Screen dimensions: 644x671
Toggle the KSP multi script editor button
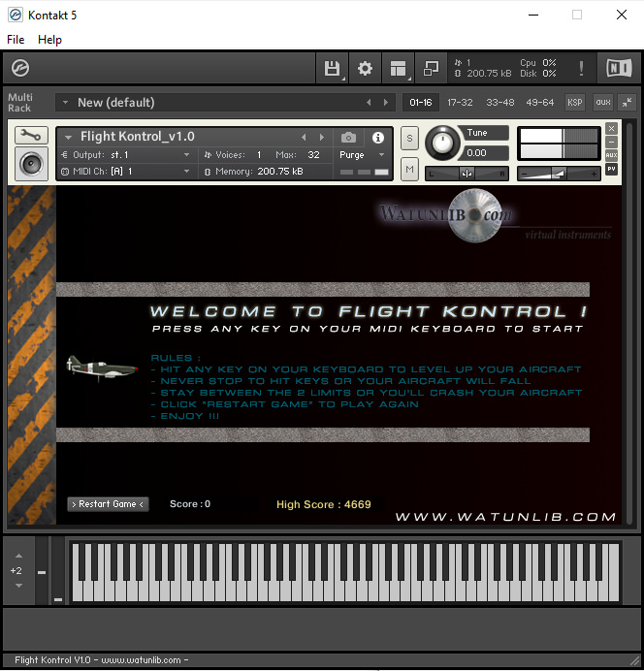[575, 102]
